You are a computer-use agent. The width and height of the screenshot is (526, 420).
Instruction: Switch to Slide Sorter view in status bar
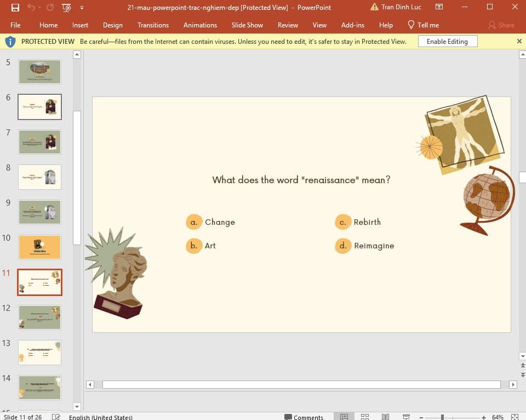click(365, 417)
